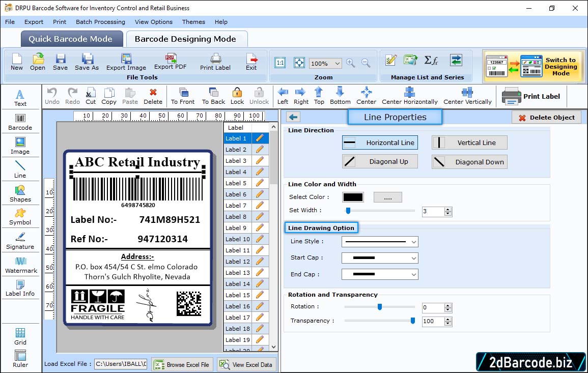The height and width of the screenshot is (373, 588).
Task: Increase the Set Width stepper value
Action: pos(448,210)
